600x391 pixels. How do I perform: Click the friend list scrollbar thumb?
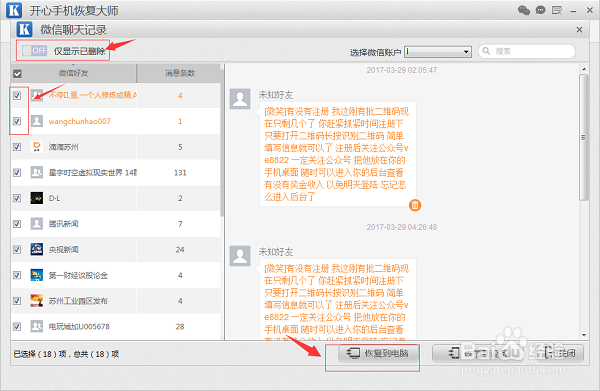[x=222, y=143]
